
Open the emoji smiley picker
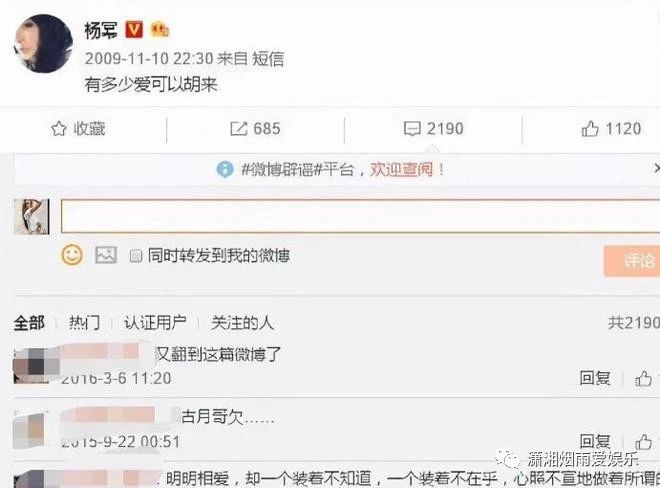72,255
